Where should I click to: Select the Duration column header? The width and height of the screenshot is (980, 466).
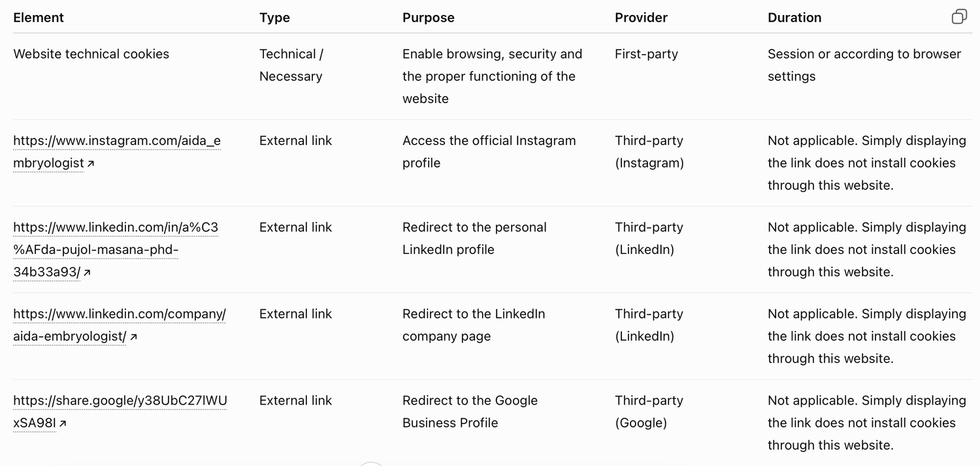(794, 18)
